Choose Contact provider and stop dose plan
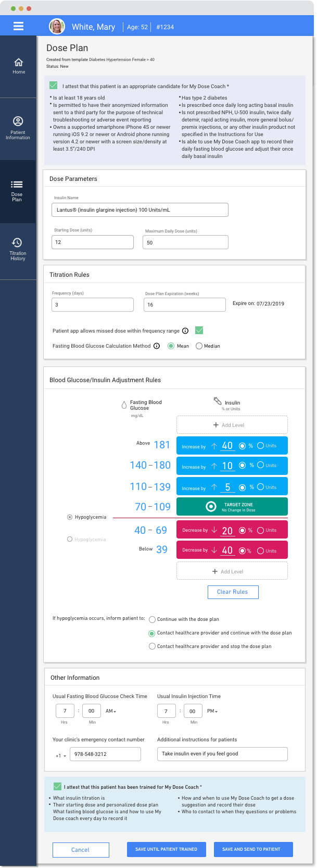317x868 pixels. [x=153, y=646]
